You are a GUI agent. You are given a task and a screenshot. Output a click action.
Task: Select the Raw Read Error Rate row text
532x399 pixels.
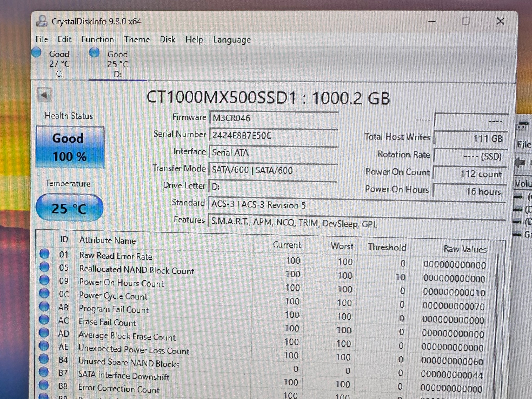(x=116, y=256)
